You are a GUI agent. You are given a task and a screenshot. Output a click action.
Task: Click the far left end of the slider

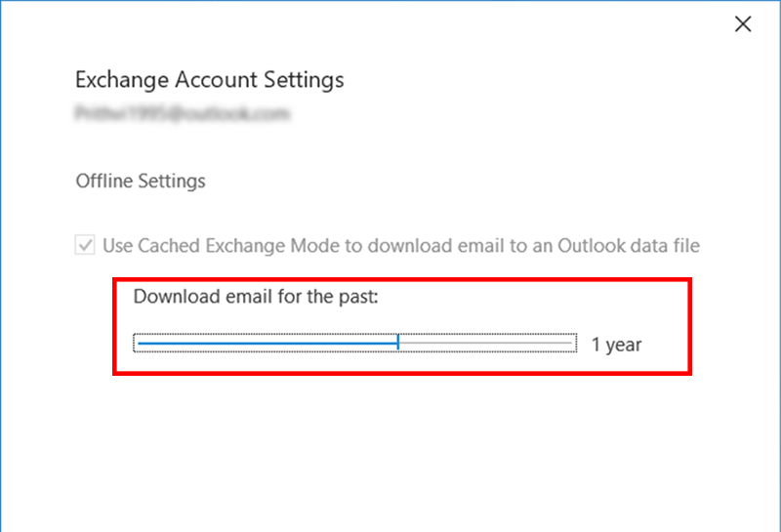(x=138, y=343)
